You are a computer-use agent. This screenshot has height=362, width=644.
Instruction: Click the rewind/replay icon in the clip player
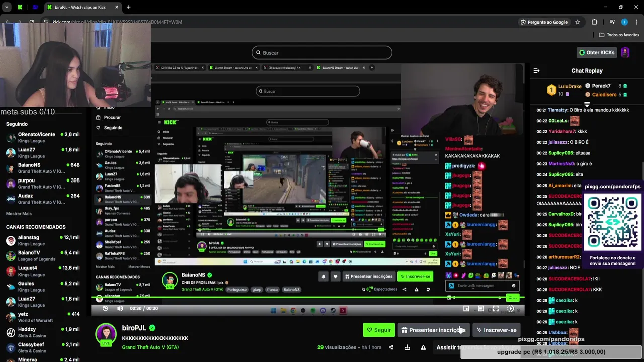105,308
